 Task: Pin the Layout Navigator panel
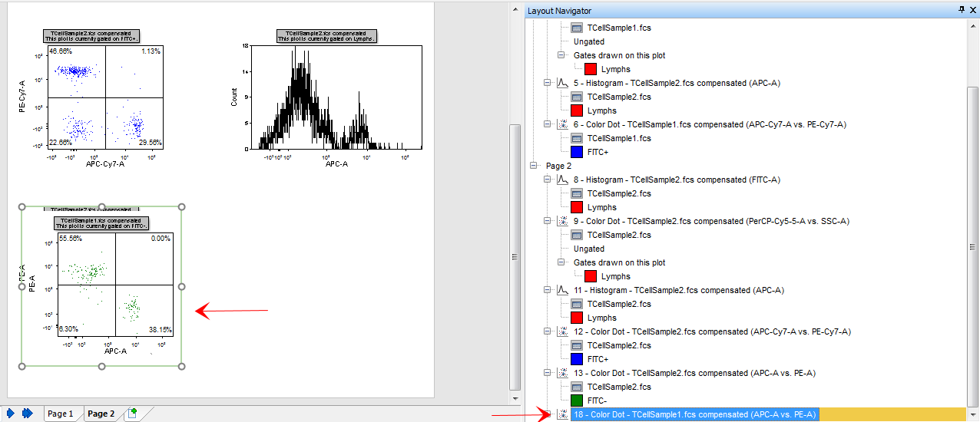(961, 10)
